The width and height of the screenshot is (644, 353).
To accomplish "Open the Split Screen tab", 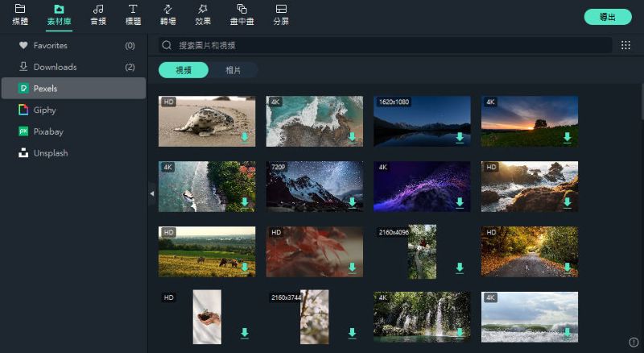I will point(281,15).
